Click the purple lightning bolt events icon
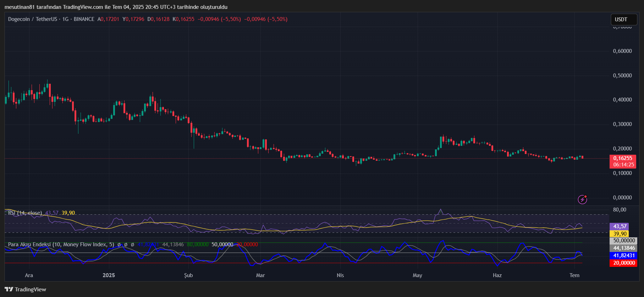 click(x=582, y=199)
